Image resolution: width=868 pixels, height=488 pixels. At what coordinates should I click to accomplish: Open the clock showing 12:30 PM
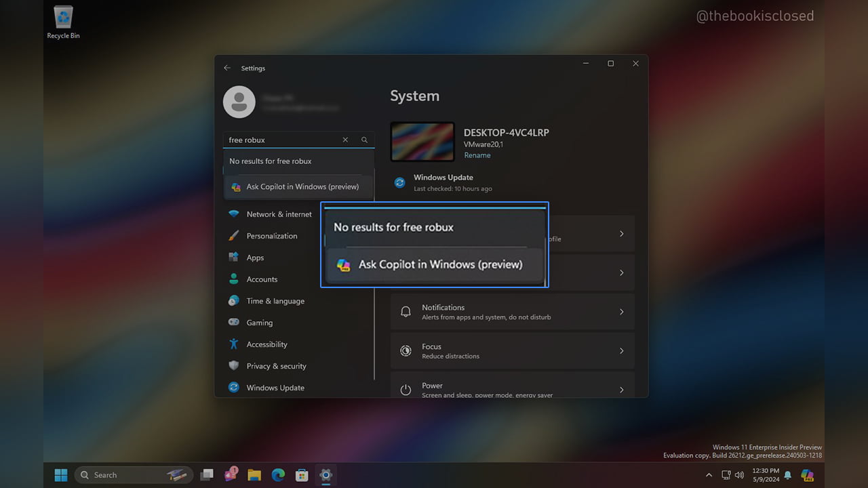click(765, 475)
